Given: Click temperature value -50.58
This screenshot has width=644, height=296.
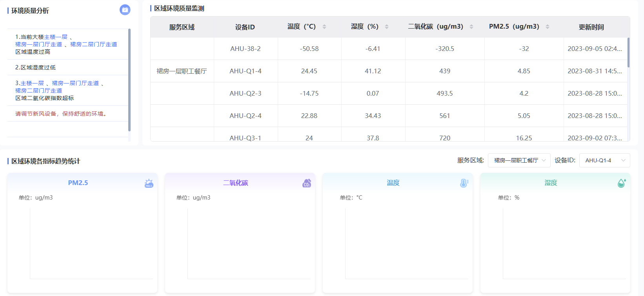Looking at the screenshot, I should click(309, 49).
